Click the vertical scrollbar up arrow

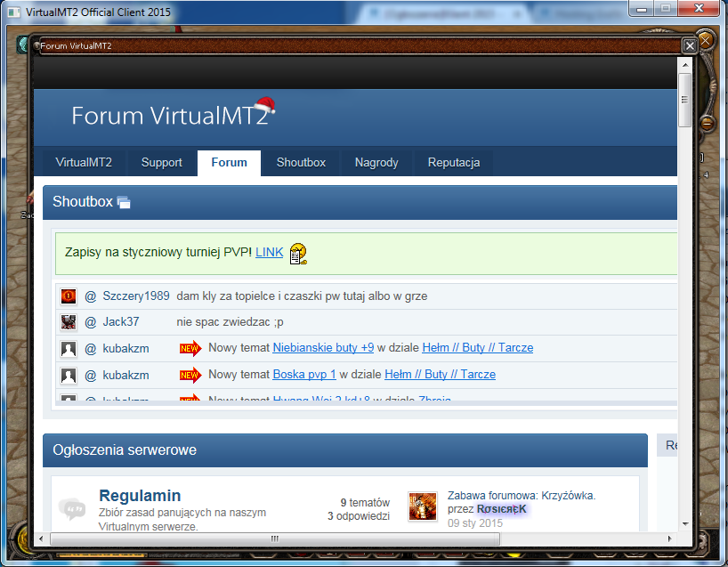pyautogui.click(x=685, y=65)
